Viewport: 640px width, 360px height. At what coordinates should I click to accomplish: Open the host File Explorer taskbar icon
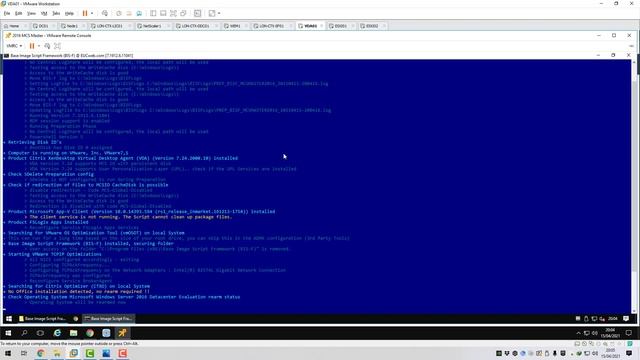point(57,353)
